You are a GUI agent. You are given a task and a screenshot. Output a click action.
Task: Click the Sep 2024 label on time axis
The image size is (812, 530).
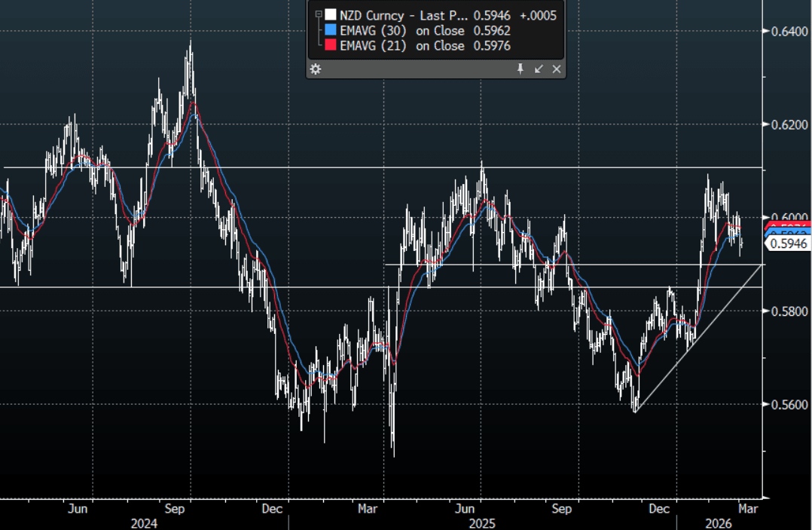tap(176, 509)
